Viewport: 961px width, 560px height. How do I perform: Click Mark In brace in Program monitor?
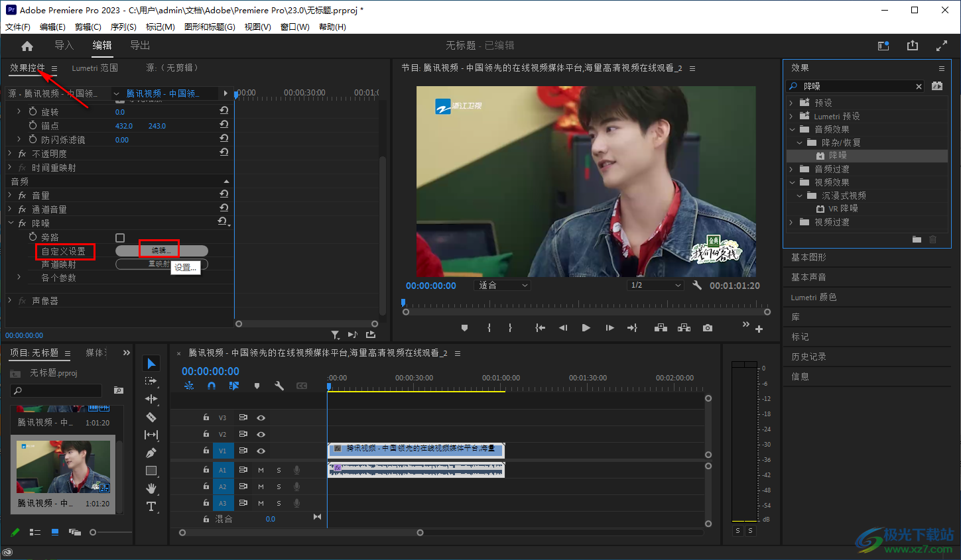pyautogui.click(x=489, y=328)
